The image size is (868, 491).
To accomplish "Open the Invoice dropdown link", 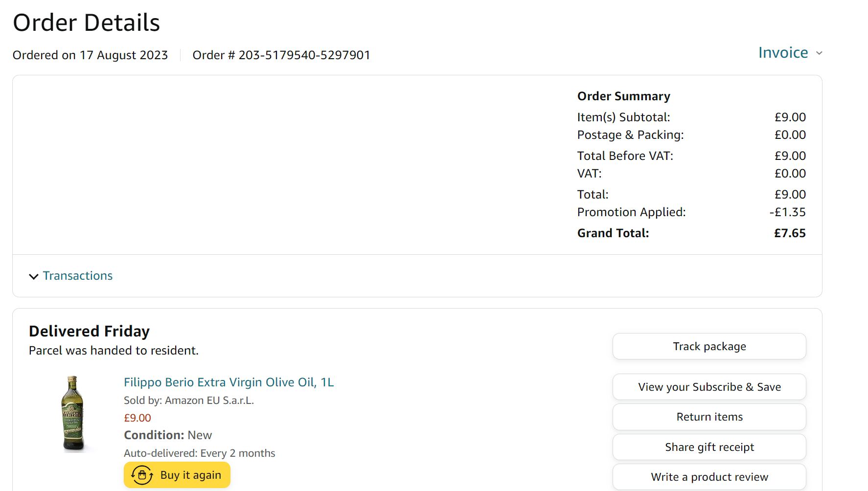I will (x=783, y=53).
